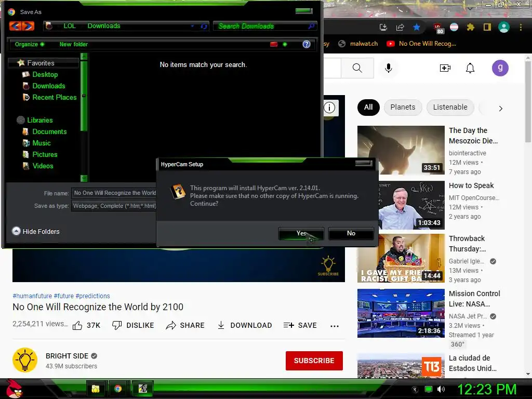
Task: Subscribe to BRIGHT SIDE channel
Action: (x=314, y=361)
